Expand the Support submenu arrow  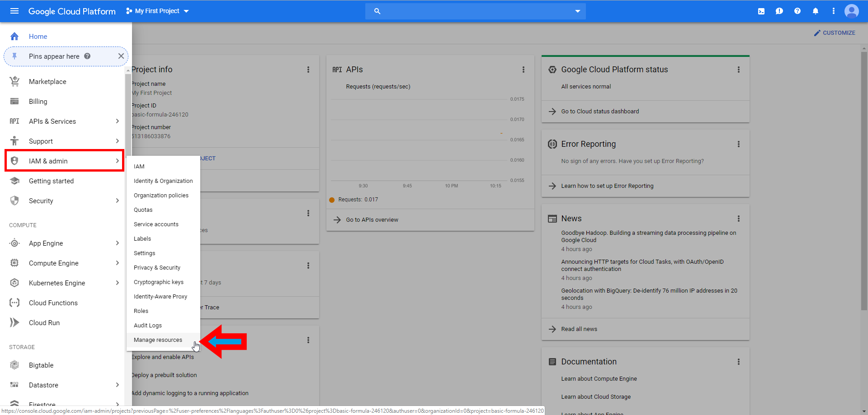(x=117, y=141)
